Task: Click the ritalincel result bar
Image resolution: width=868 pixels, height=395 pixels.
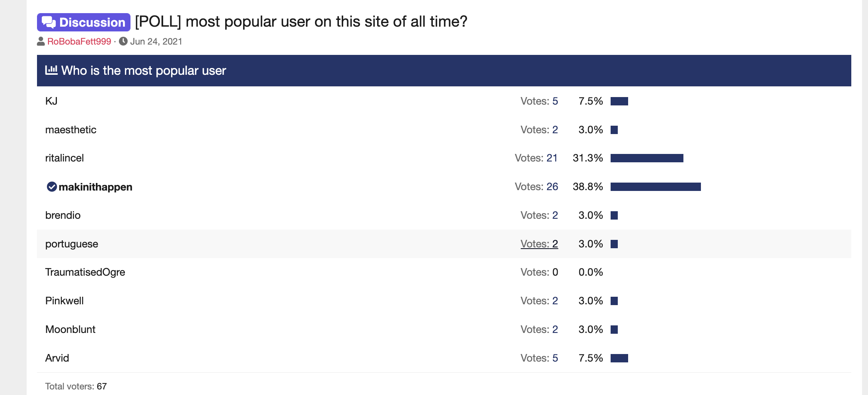Action: pyautogui.click(x=647, y=158)
